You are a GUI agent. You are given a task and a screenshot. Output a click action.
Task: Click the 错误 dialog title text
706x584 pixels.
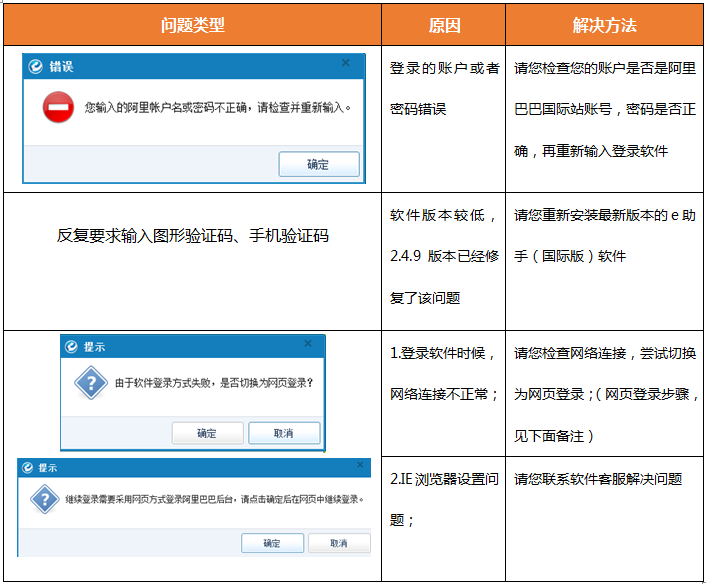61,67
